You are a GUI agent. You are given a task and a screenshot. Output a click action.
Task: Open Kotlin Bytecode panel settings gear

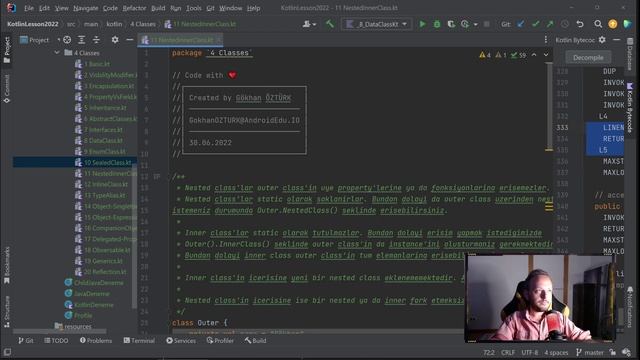[x=602, y=40]
